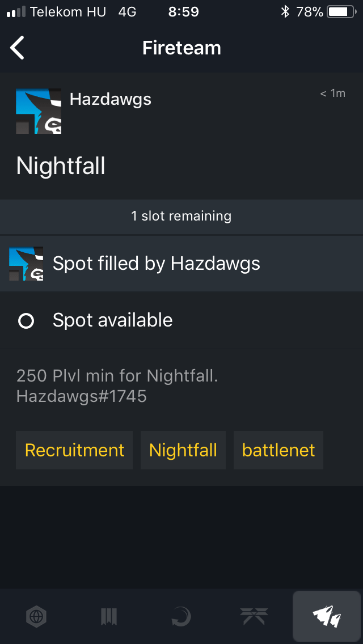Viewport: 363px width, 644px height.
Task: Tap the Recruitment tag
Action: pos(74,450)
